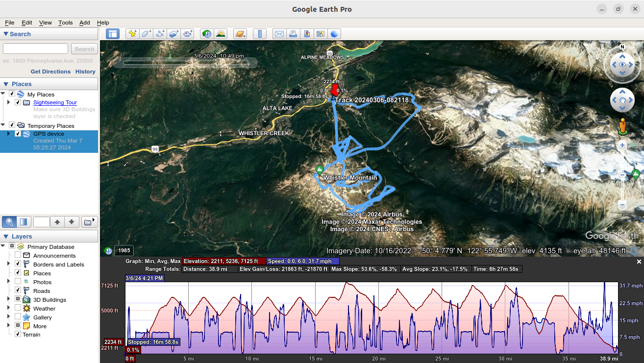Click the Search magnifier button below Places
Screen dimensions: 644x363
(9, 222)
